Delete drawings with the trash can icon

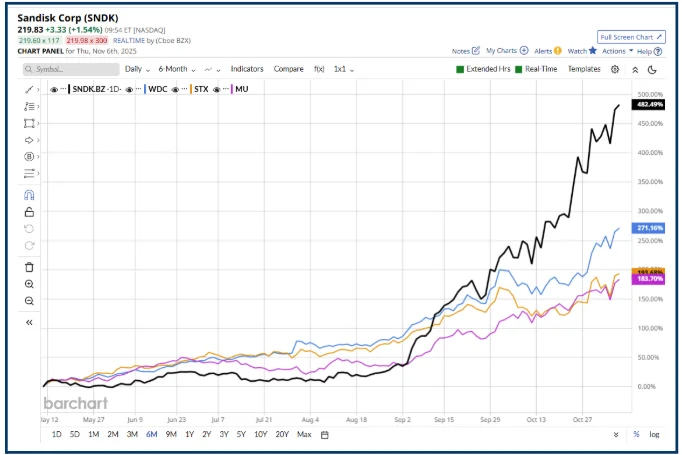click(x=29, y=267)
